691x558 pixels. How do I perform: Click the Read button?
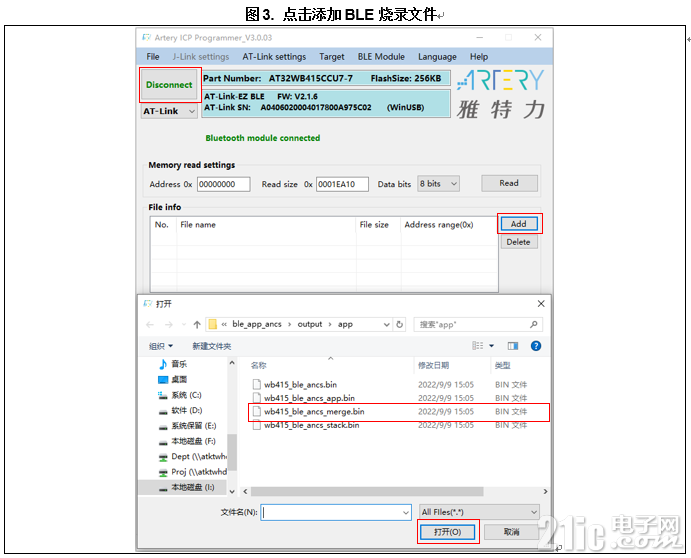509,183
